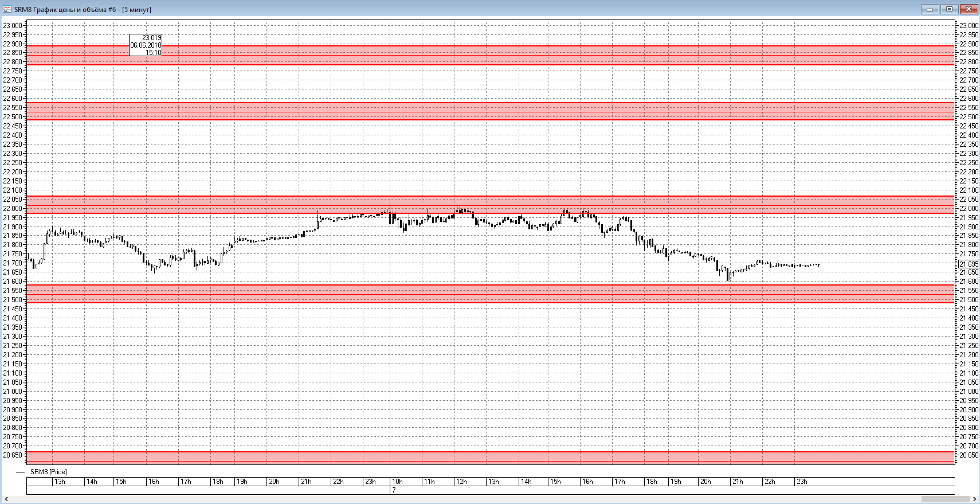Click the window title 'SRM8 График цены и объёма #6'

pos(65,10)
